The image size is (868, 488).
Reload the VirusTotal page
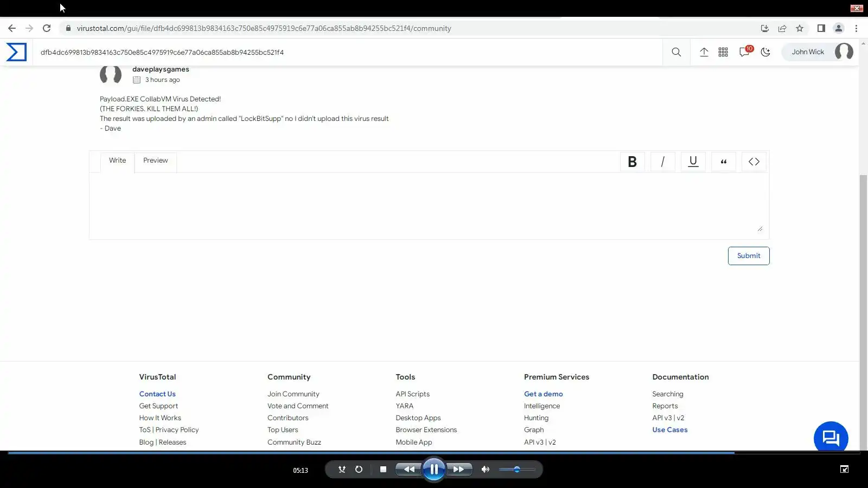tap(47, 28)
